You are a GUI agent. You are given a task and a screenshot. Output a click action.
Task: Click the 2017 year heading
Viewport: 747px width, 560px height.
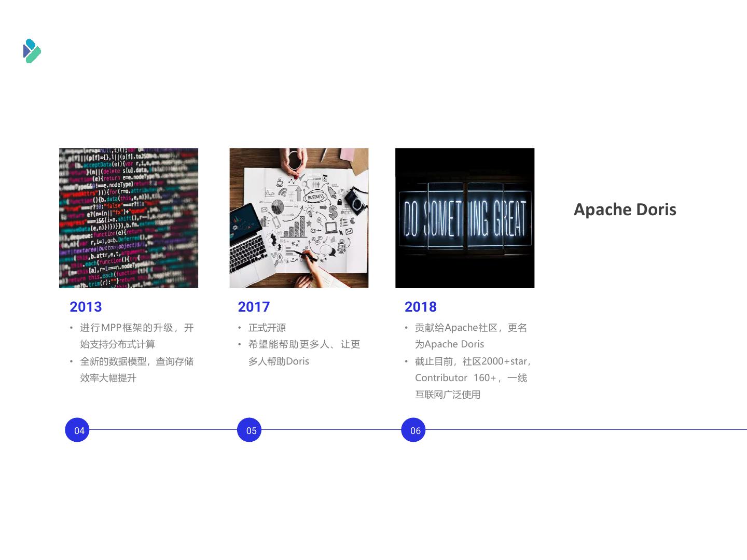pos(254,306)
